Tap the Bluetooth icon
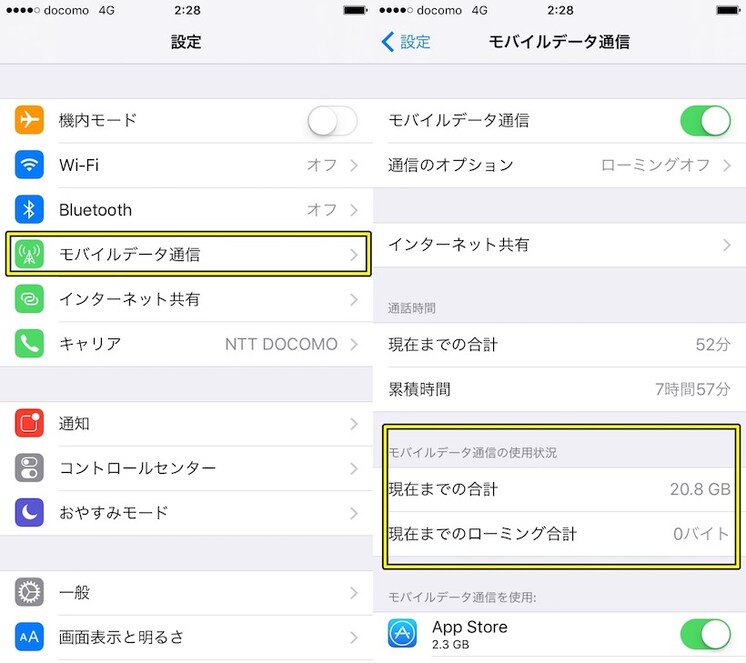The width and height of the screenshot is (746, 663). [x=29, y=209]
